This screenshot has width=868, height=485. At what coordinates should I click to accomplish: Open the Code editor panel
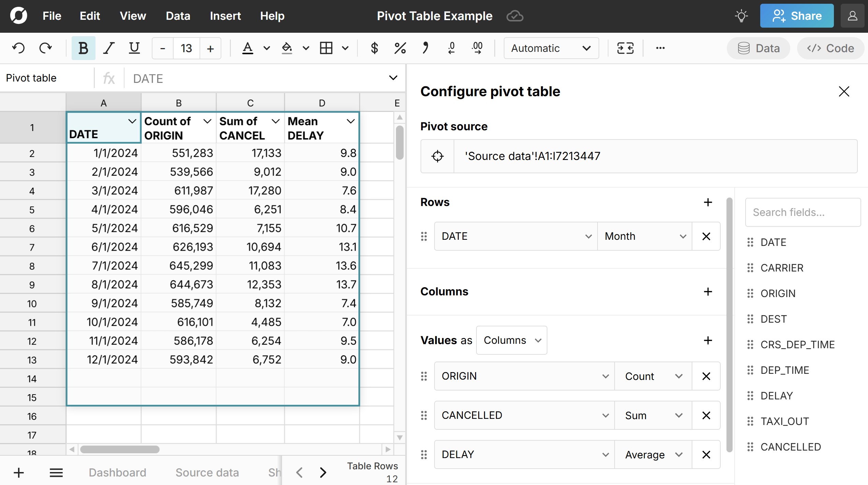[x=830, y=48]
